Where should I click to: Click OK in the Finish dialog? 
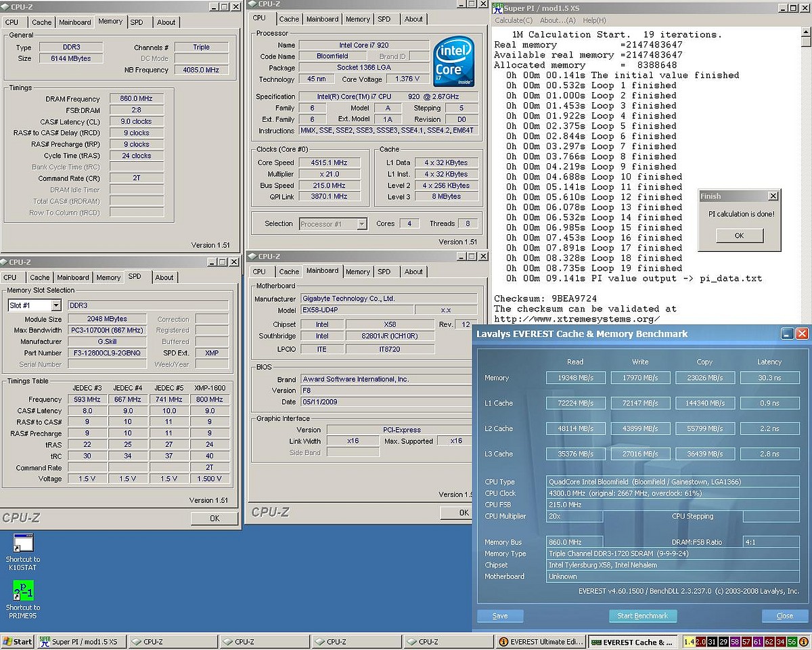(739, 236)
